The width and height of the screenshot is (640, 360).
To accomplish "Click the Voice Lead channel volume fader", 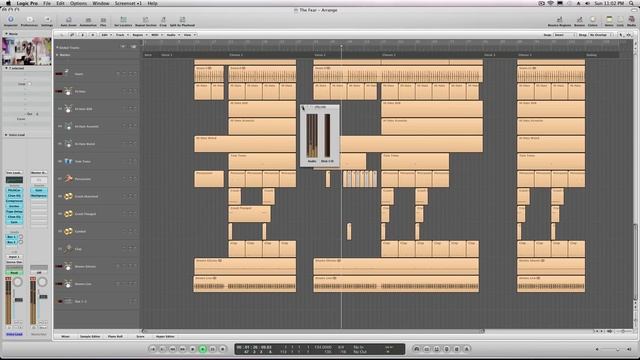I will pyautogui.click(x=19, y=300).
